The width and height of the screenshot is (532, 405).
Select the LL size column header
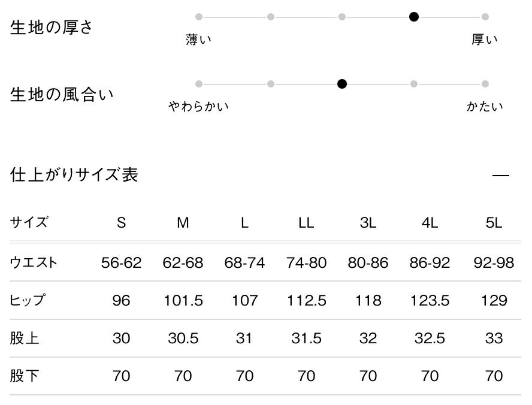[306, 223]
